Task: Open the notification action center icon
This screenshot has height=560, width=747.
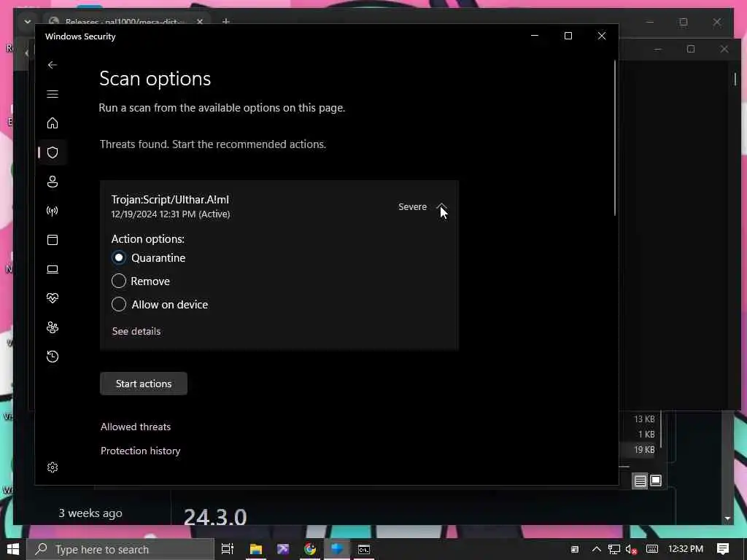Action: (x=723, y=549)
